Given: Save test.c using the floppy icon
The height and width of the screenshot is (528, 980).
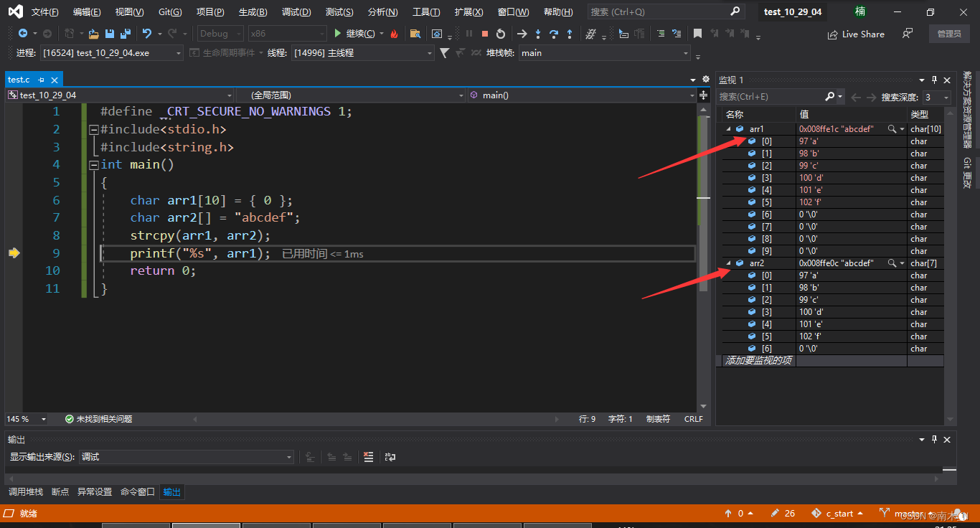Looking at the screenshot, I should [110, 34].
